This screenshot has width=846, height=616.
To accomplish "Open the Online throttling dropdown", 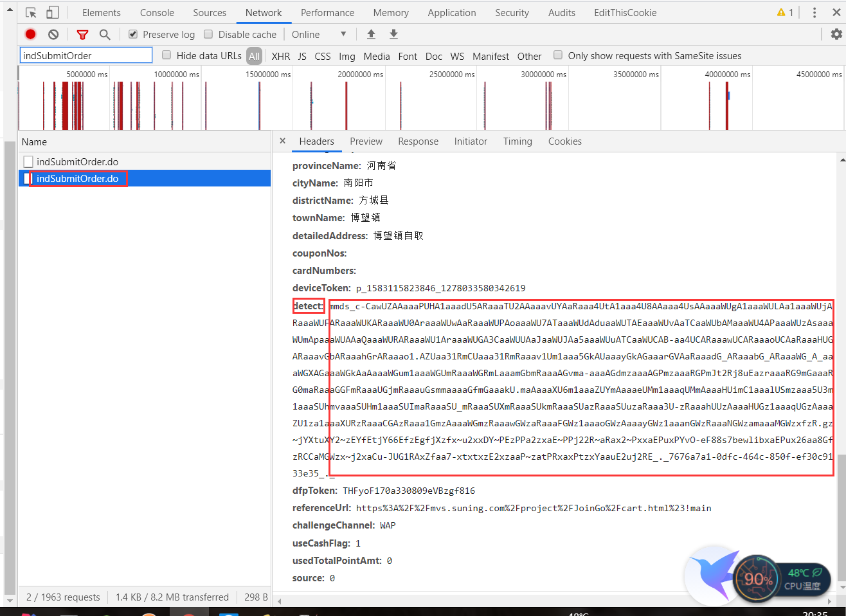I will [319, 34].
